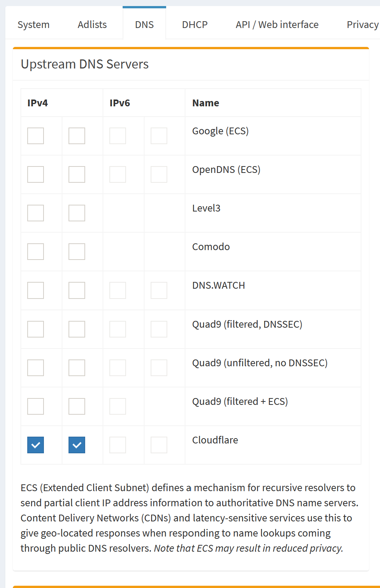Enable second IPv6 checkbox for DNS.WATCH
This screenshot has width=380, height=588.
[x=159, y=290]
